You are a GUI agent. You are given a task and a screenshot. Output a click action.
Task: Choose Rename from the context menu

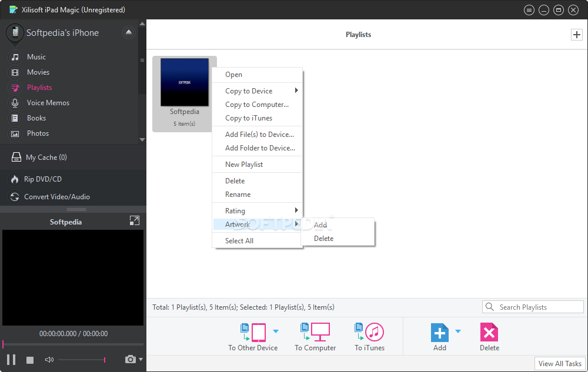point(258,195)
